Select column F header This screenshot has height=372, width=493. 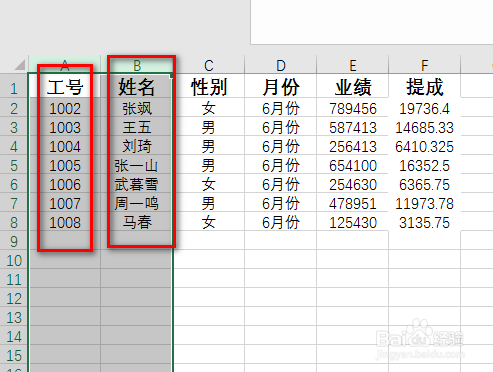[425, 64]
